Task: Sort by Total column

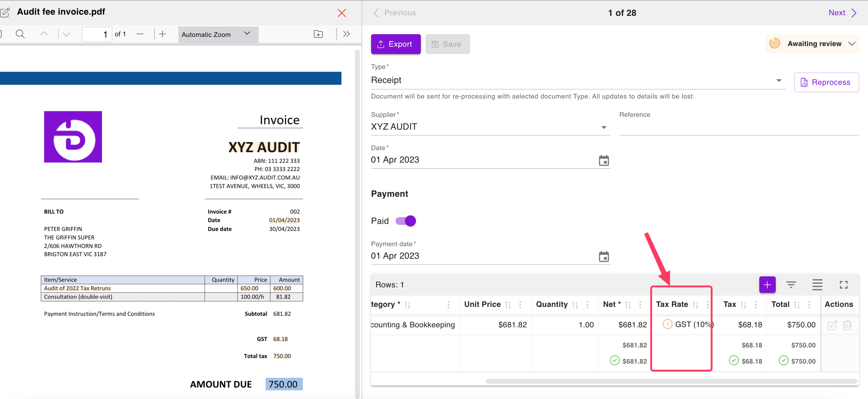Action: coord(797,305)
